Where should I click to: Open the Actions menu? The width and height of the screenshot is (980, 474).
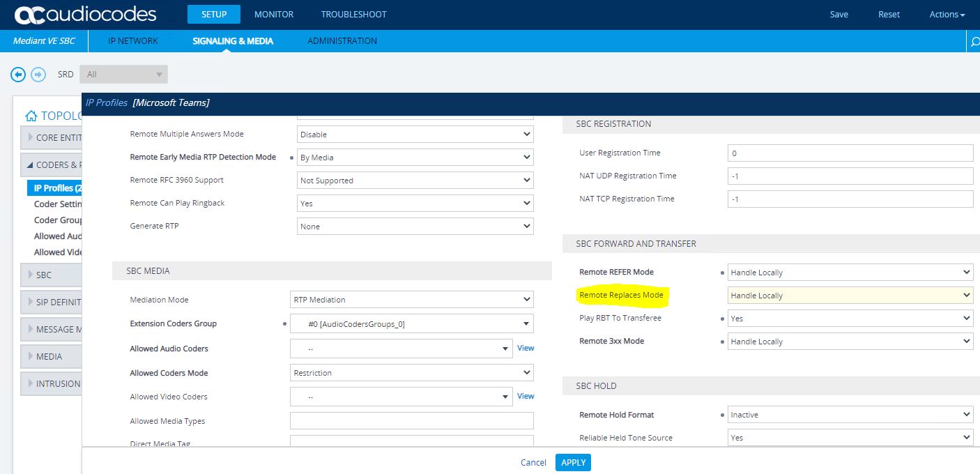(x=947, y=14)
